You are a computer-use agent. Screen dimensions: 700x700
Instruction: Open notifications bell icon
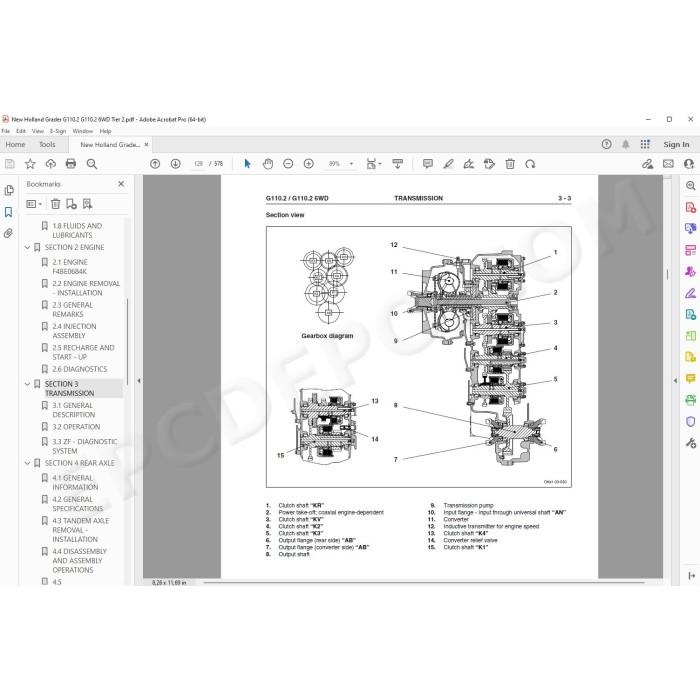[626, 144]
